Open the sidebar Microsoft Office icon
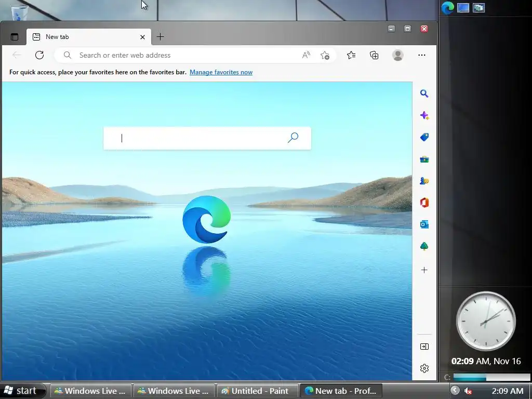Screen dimensions: 532x399 [x=424, y=203]
